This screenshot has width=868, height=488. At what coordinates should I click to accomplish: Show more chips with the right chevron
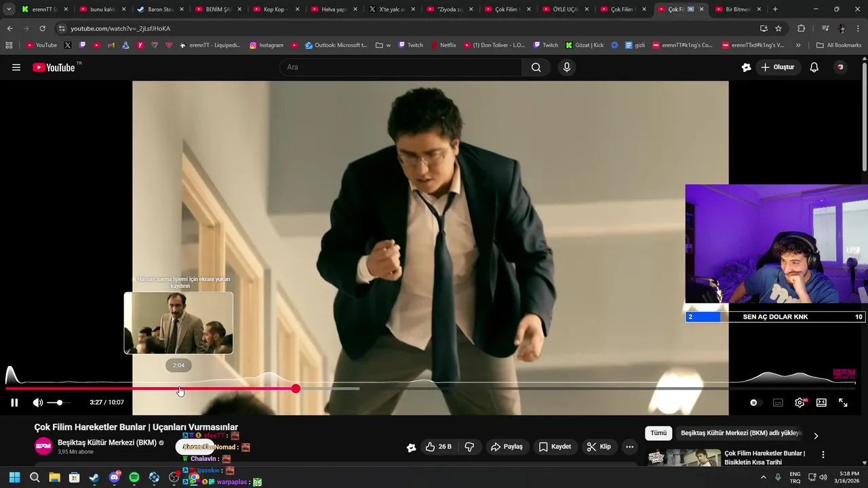816,436
